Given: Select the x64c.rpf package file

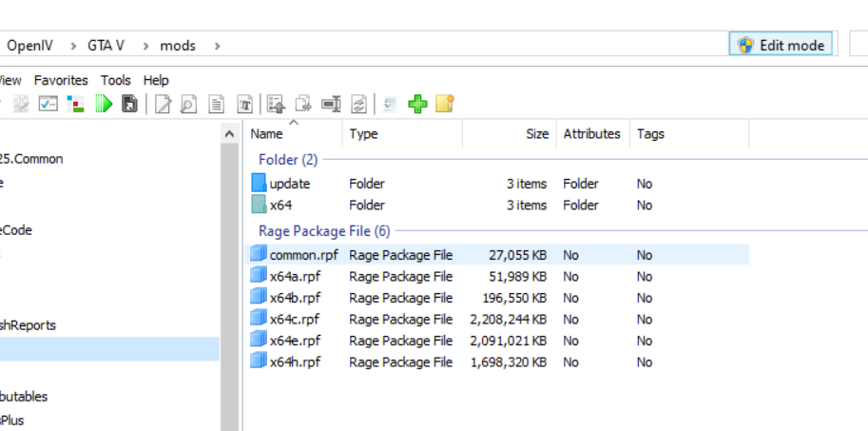Looking at the screenshot, I should 294,320.
